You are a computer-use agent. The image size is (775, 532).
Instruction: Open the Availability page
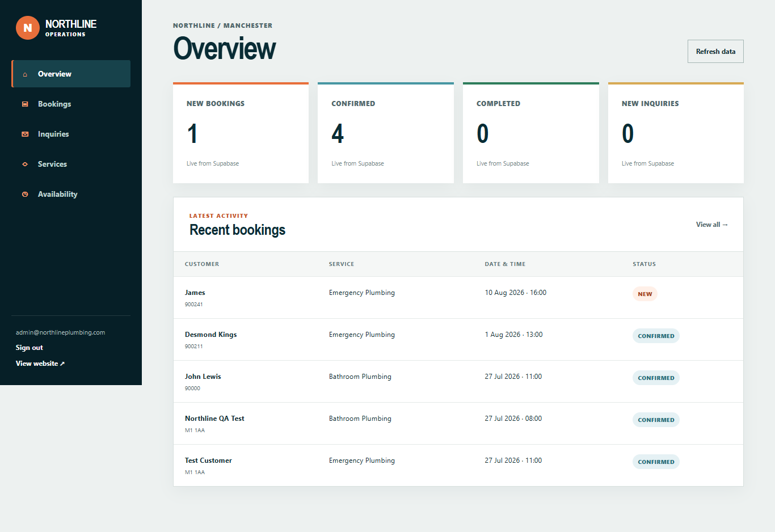click(x=71, y=194)
